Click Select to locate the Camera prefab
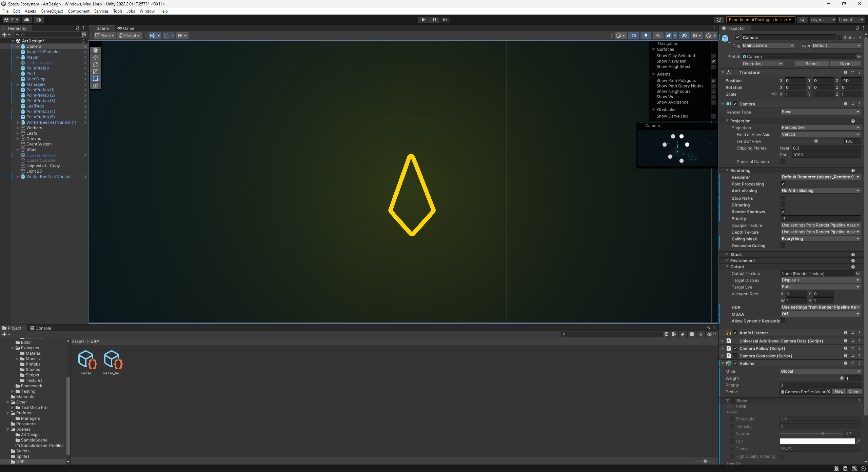The width and height of the screenshot is (868, 472). [x=812, y=63]
